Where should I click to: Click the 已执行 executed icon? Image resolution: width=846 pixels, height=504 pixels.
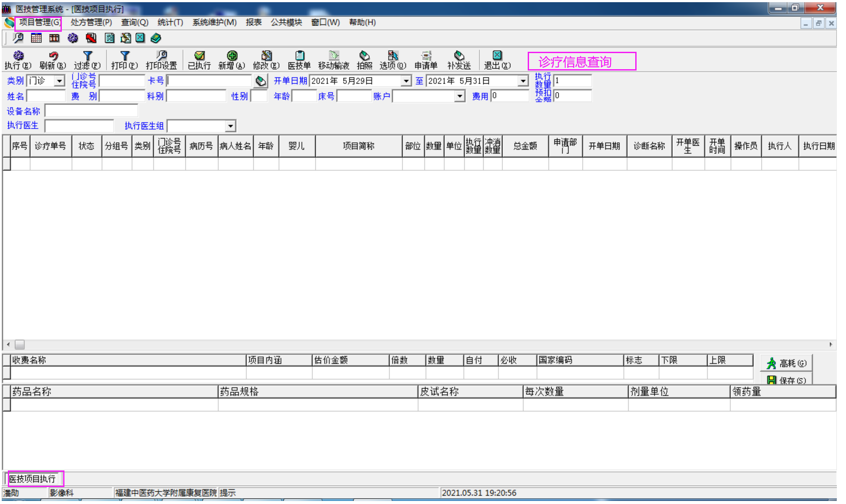pyautogui.click(x=199, y=60)
